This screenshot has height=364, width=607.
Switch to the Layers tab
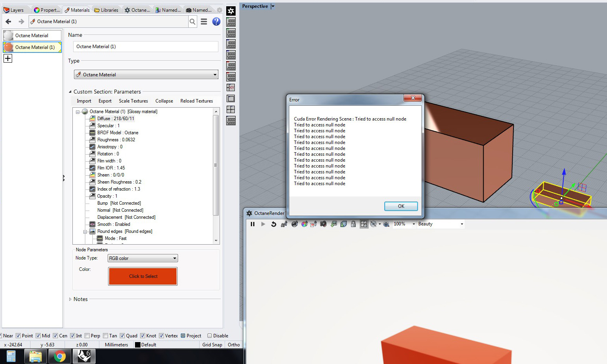[14, 10]
